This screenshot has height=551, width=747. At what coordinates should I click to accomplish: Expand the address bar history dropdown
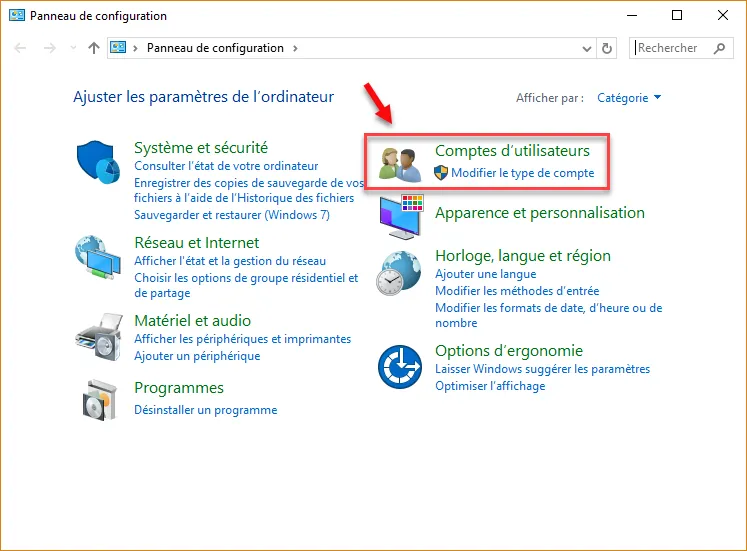tap(587, 48)
